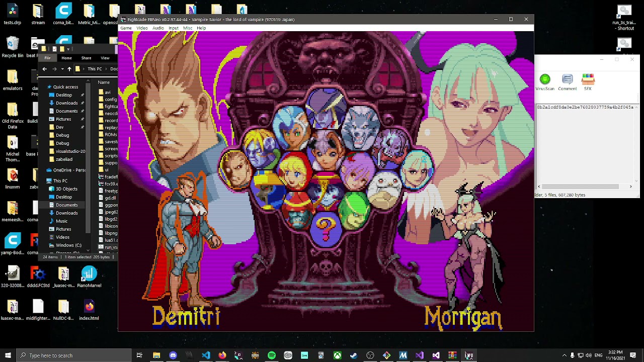Open OBS Studio from the taskbar
Viewport: 644px width, 362px height.
370,355
